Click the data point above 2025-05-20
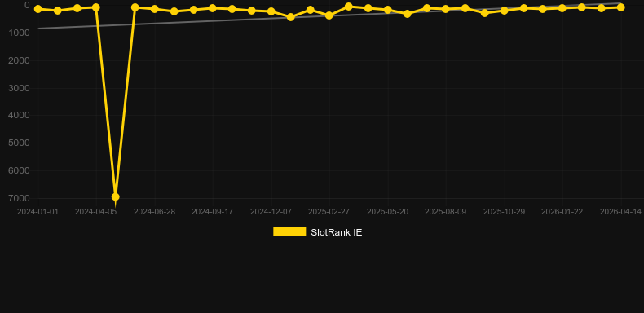The height and width of the screenshot is (313, 644). point(388,10)
